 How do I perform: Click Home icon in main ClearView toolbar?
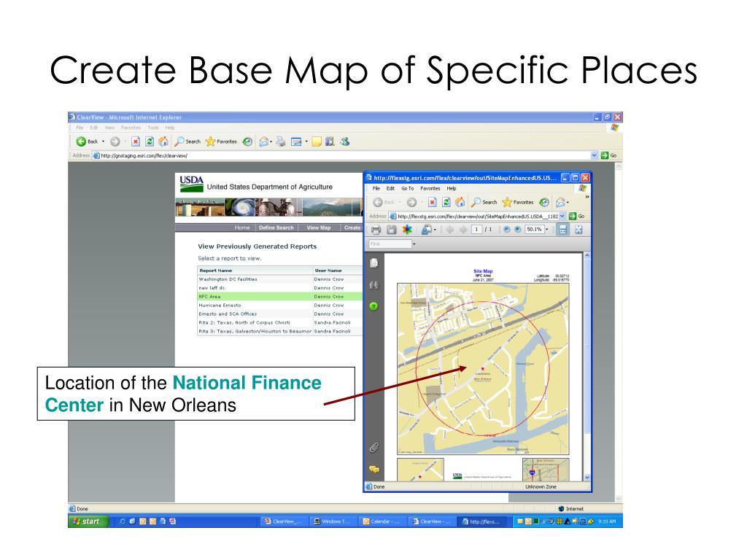163,141
